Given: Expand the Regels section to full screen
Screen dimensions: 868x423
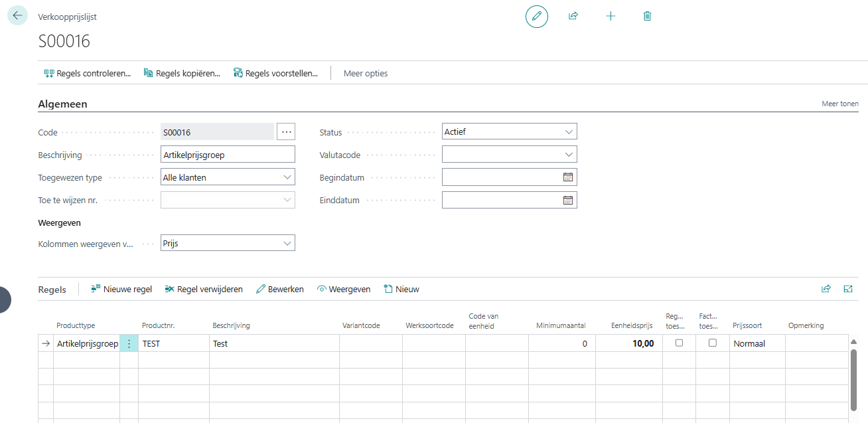Looking at the screenshot, I should pyautogui.click(x=847, y=289).
